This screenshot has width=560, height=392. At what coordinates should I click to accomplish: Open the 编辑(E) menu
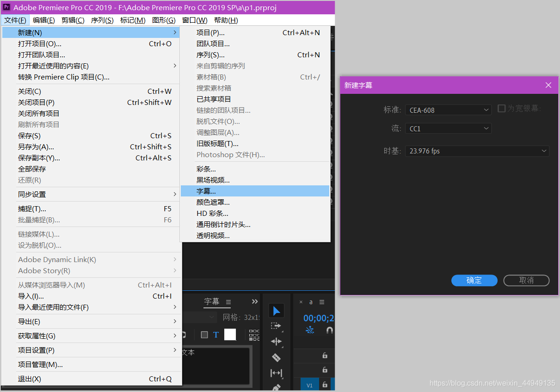[x=44, y=20]
